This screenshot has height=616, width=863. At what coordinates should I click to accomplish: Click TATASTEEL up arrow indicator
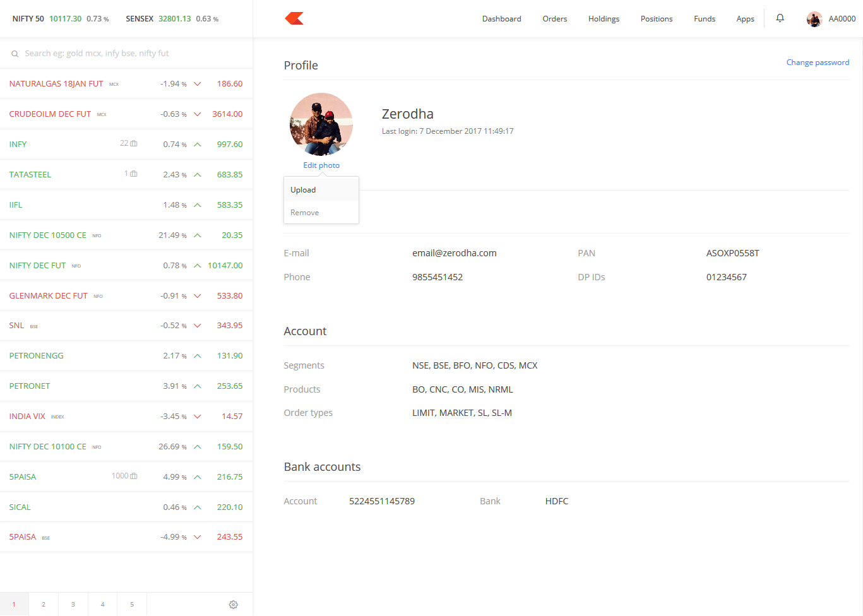[x=198, y=175]
